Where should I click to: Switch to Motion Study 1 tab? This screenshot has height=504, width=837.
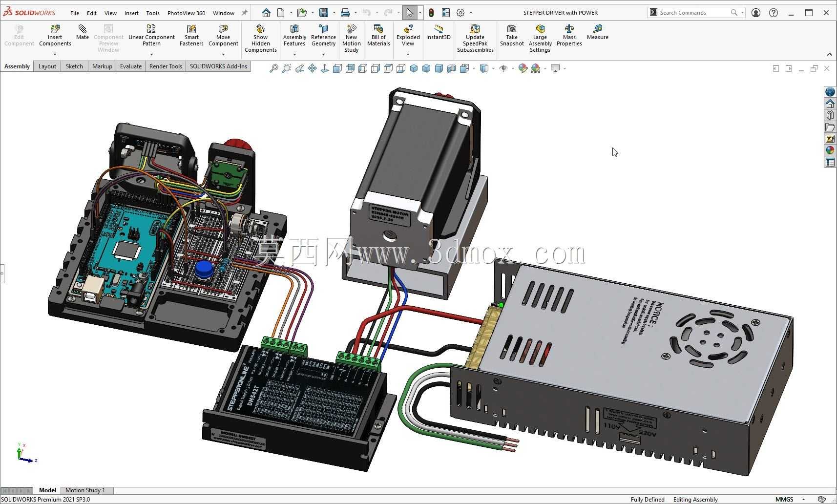tap(85, 490)
